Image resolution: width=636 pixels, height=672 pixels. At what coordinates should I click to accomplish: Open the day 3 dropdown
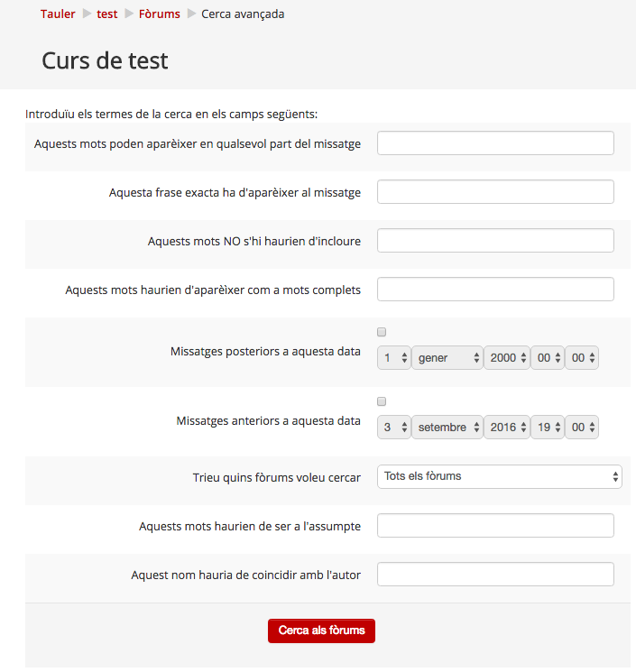click(x=393, y=428)
